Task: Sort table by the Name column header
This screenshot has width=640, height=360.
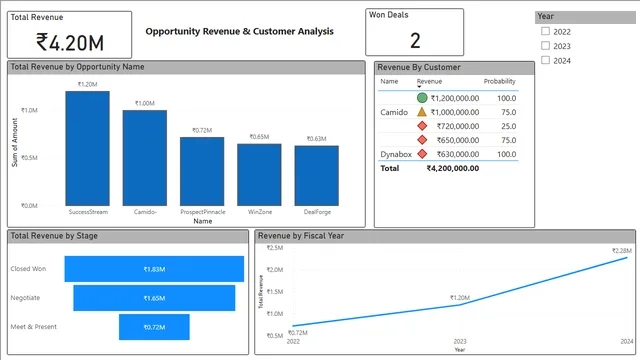Action: coord(389,82)
